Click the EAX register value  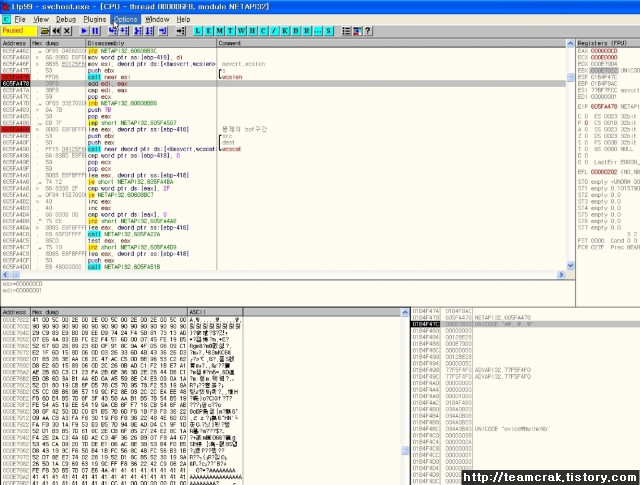[x=604, y=51]
